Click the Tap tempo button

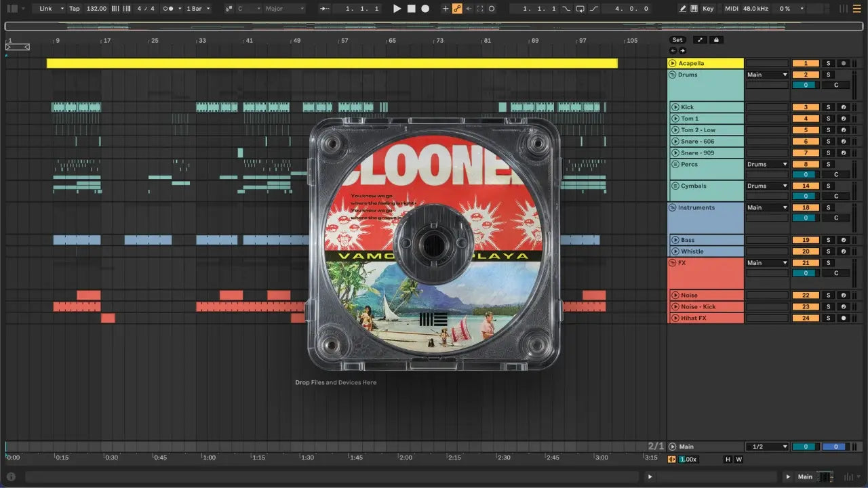tap(75, 9)
